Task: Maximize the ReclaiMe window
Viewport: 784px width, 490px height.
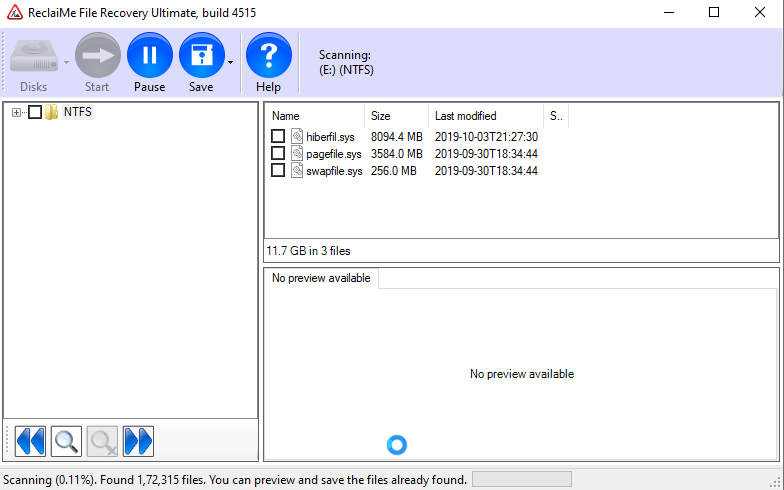Action: (x=714, y=12)
